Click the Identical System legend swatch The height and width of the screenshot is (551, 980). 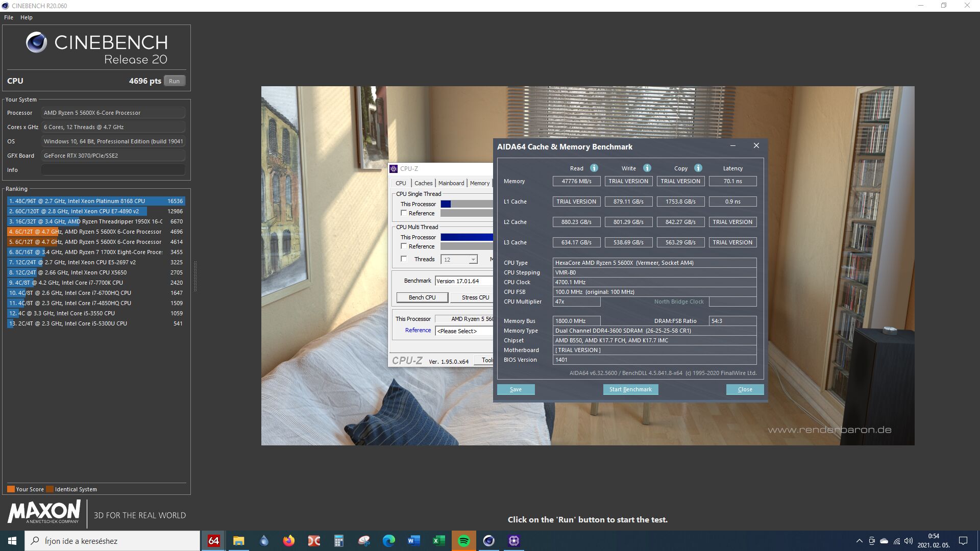(x=50, y=489)
